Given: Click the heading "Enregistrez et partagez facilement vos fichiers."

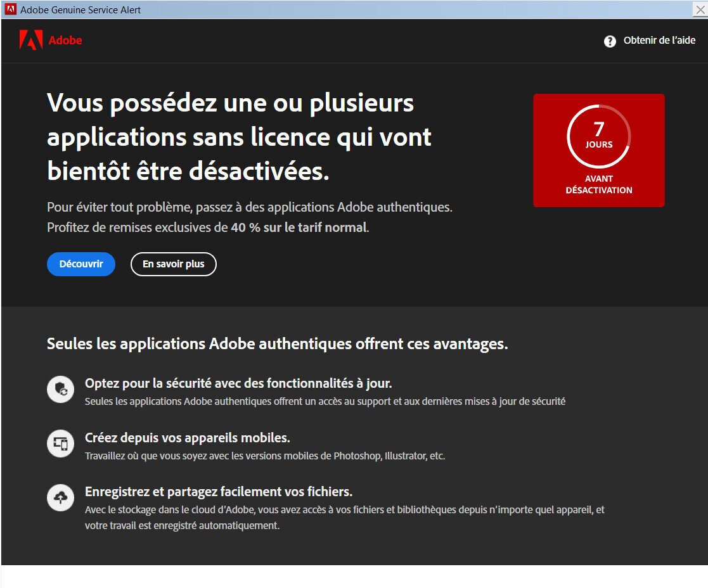Looking at the screenshot, I should 219,492.
